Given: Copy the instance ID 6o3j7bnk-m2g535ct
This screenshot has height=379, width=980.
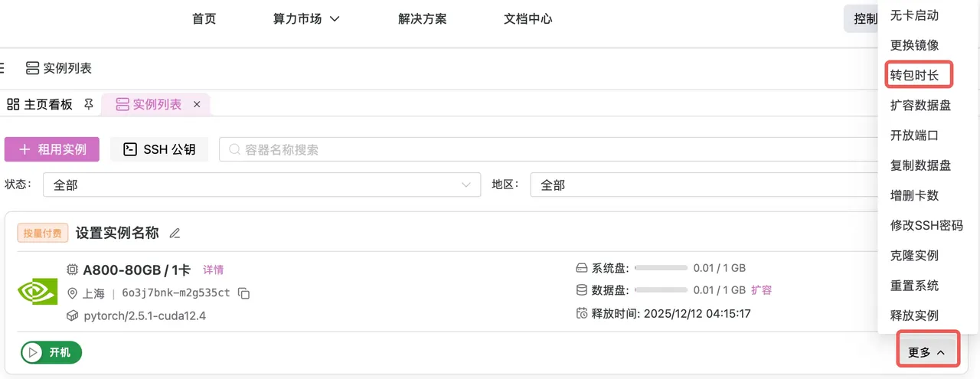Looking at the screenshot, I should point(244,293).
